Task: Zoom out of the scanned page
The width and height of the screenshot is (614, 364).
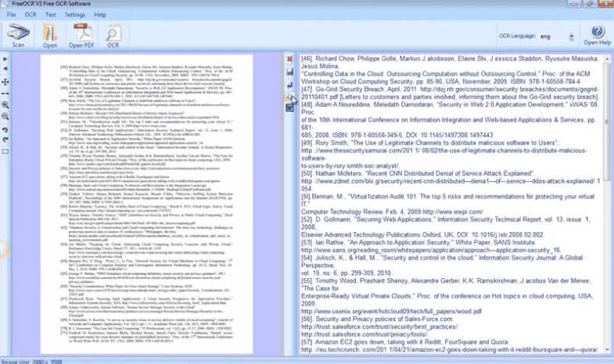Action: tap(5, 116)
